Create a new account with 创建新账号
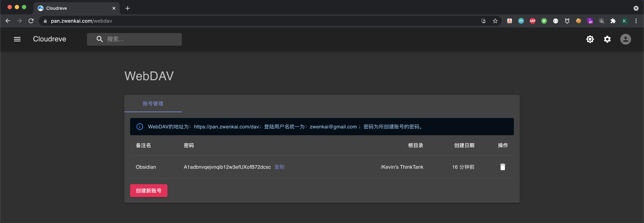This screenshot has width=644, height=223. (149, 191)
